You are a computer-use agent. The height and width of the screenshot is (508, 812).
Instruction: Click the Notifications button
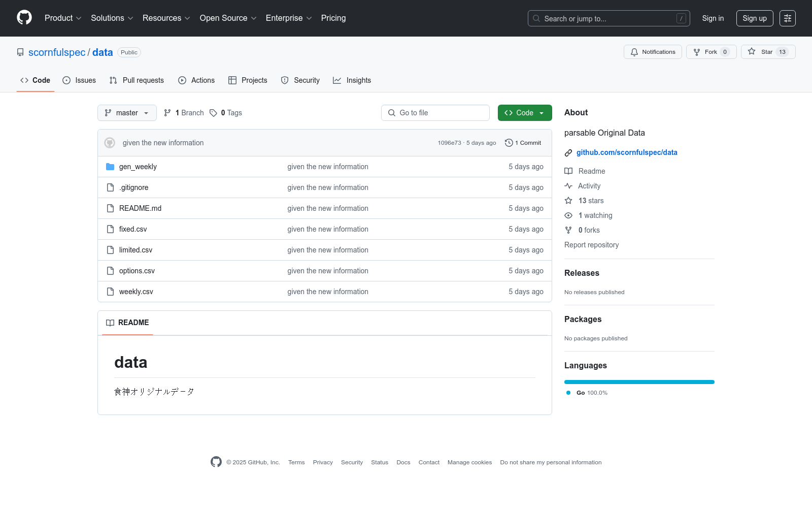coord(653,52)
